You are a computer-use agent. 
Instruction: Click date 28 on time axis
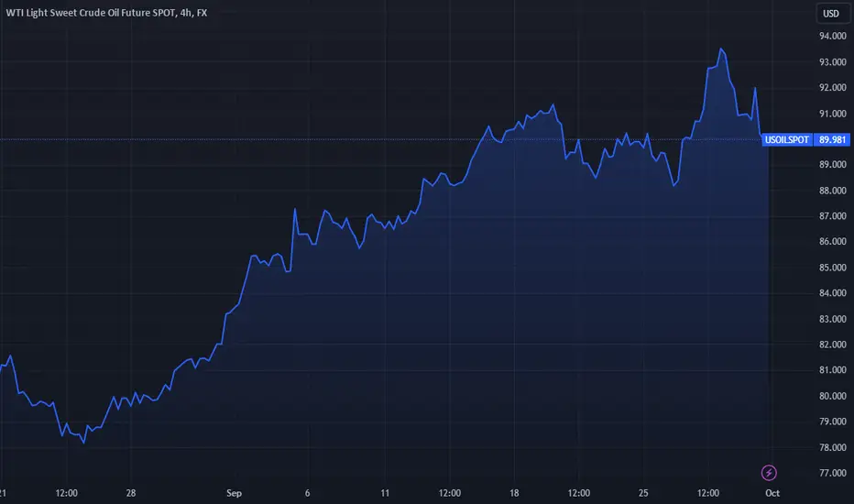(131, 493)
